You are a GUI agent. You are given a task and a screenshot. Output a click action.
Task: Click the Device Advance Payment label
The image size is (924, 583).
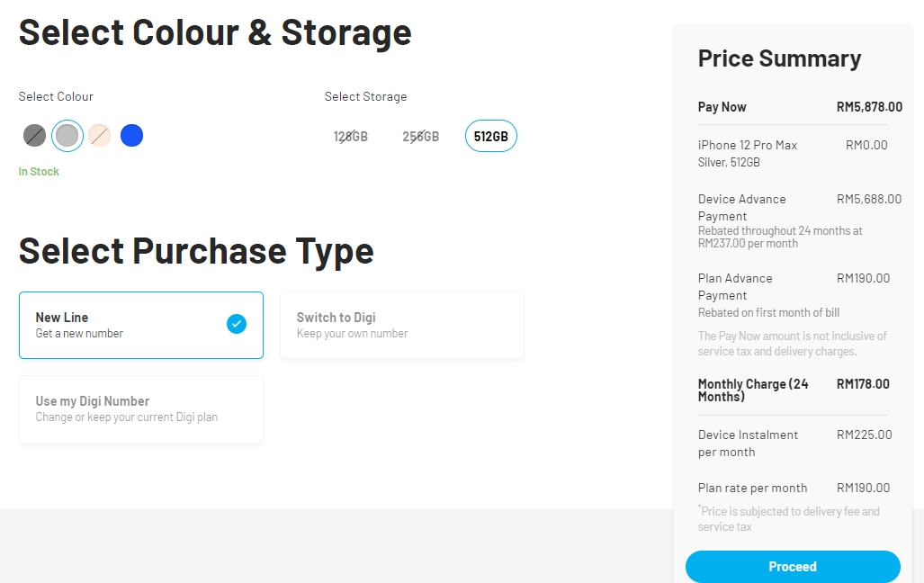(741, 207)
